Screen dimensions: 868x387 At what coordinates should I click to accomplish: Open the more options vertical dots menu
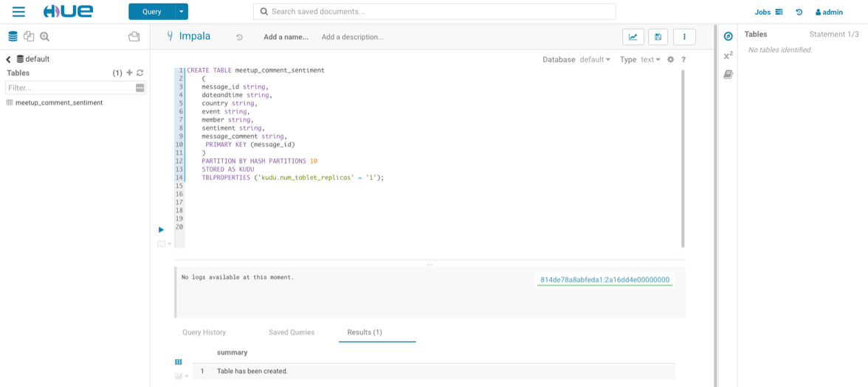click(684, 37)
